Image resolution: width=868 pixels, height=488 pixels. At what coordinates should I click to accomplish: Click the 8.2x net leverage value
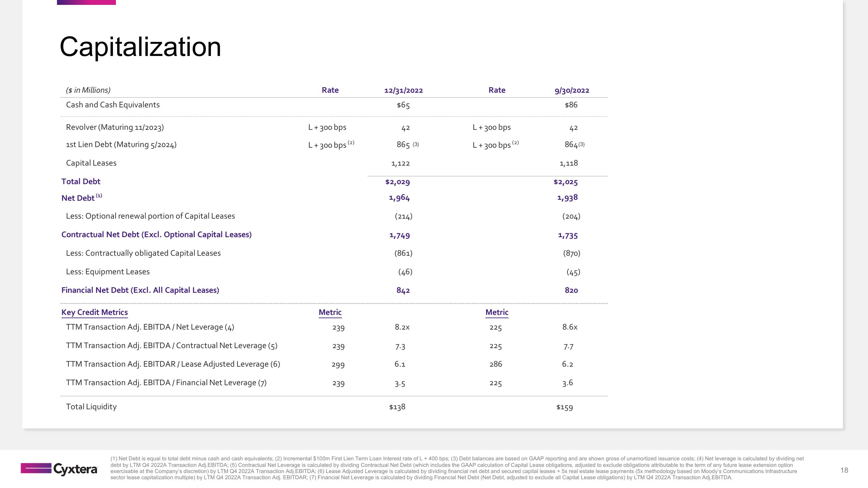402,327
